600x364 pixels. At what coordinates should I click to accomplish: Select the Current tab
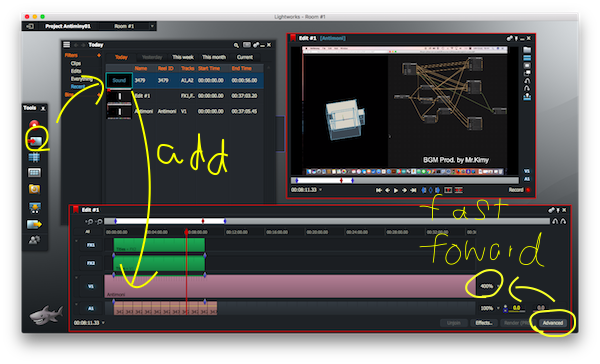point(245,57)
